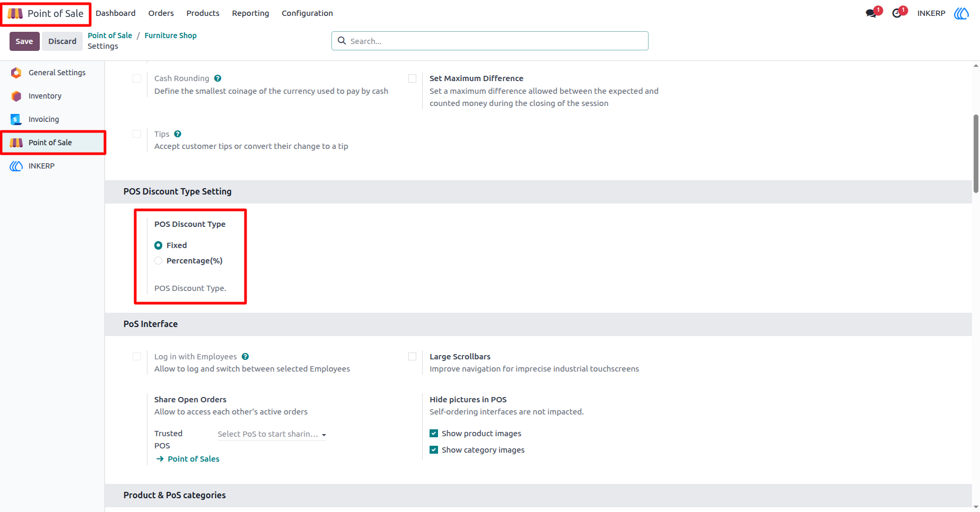Screen dimensions: 980x512
Task: Select the INKERP sidebar icon
Action: pos(16,166)
